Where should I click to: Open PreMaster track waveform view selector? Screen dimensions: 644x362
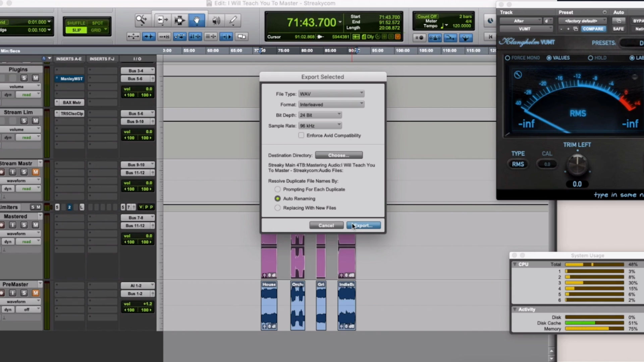20,302
